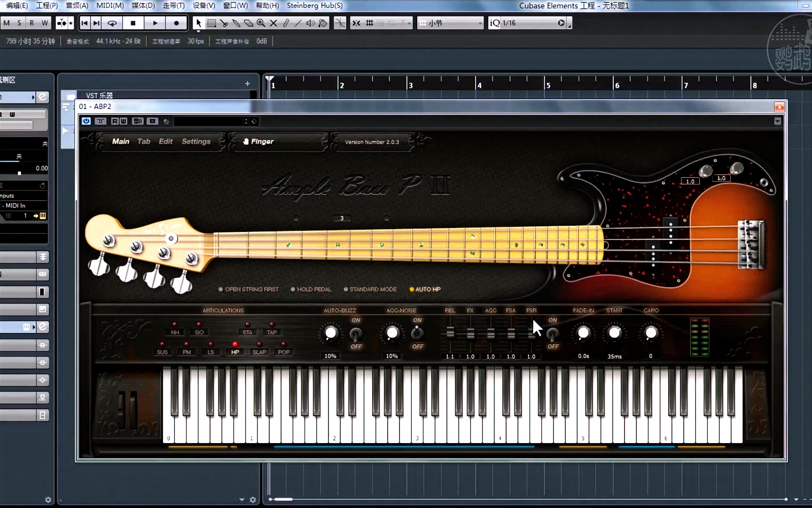The height and width of the screenshot is (508, 812).
Task: Enable the Standard Mode option
Action: tap(370, 289)
